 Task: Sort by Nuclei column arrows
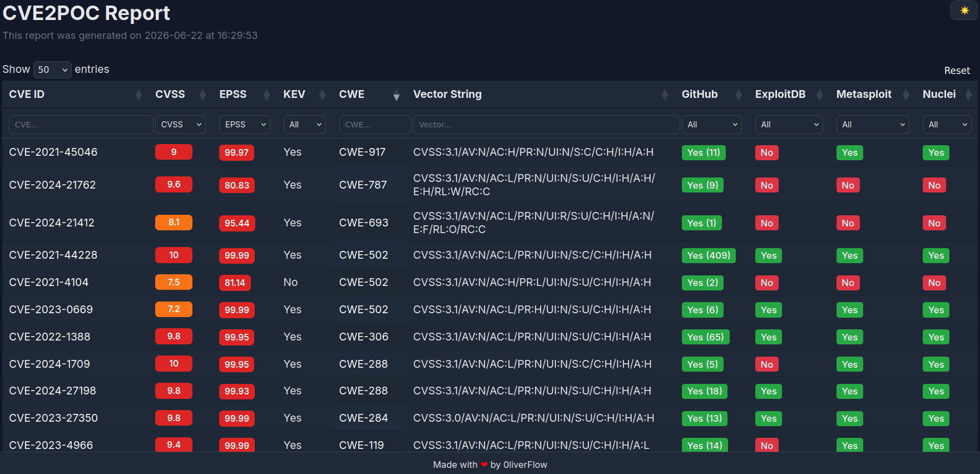click(968, 95)
